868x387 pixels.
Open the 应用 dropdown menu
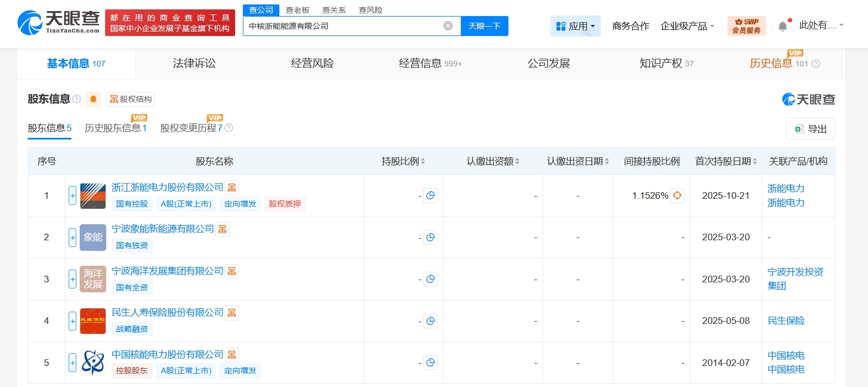575,26
